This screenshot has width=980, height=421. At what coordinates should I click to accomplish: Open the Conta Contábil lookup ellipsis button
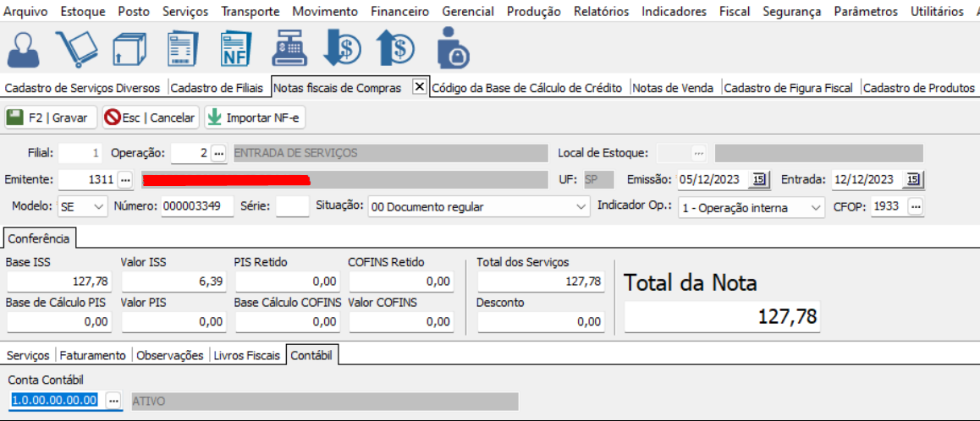coord(113,400)
